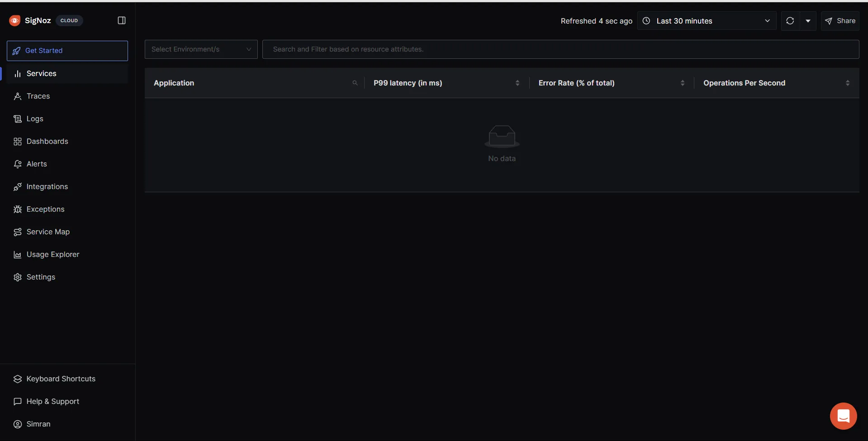Navigate to Dashboards

[67, 141]
